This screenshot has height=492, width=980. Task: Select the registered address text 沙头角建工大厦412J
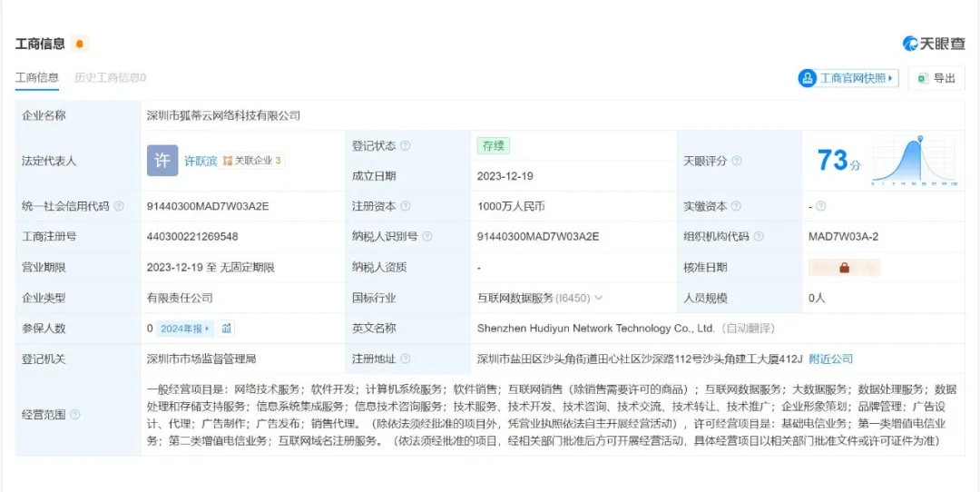751,359
